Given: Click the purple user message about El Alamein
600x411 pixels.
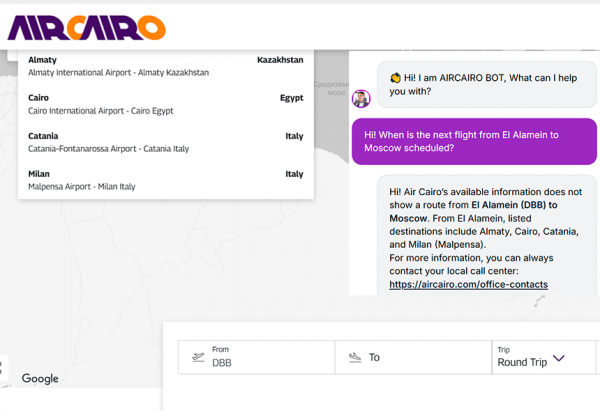Looking at the screenshot, I should click(x=474, y=141).
